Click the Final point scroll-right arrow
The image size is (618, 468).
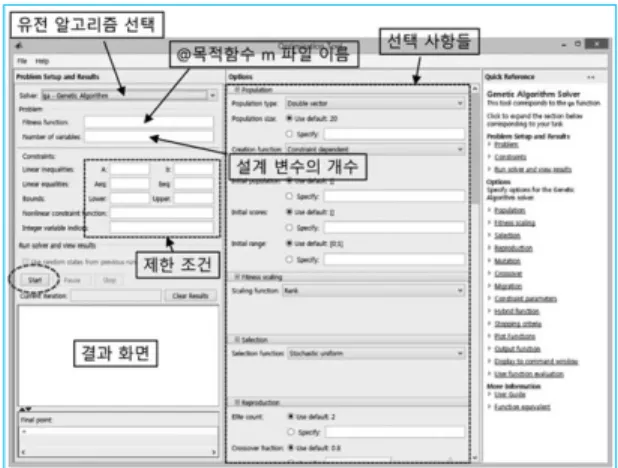[x=214, y=452]
